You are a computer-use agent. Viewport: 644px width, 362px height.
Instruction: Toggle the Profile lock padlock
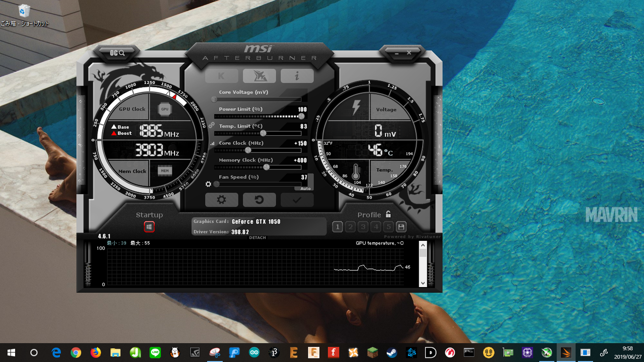click(388, 214)
